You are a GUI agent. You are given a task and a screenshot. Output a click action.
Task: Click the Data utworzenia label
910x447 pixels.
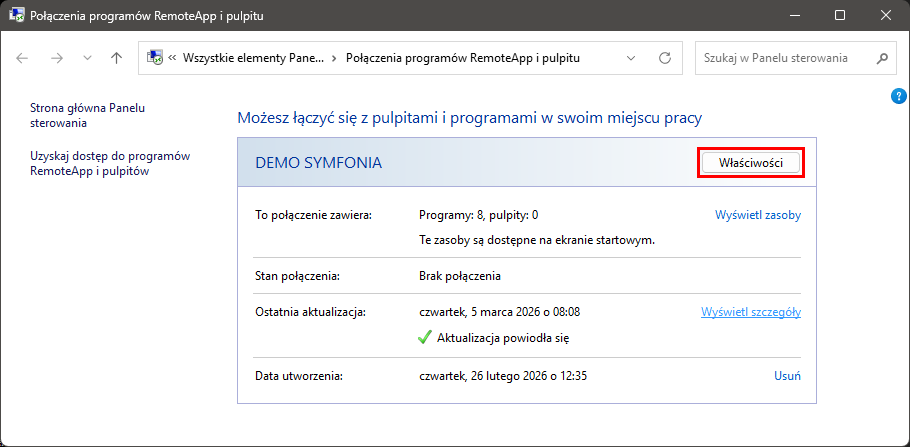[299, 376]
